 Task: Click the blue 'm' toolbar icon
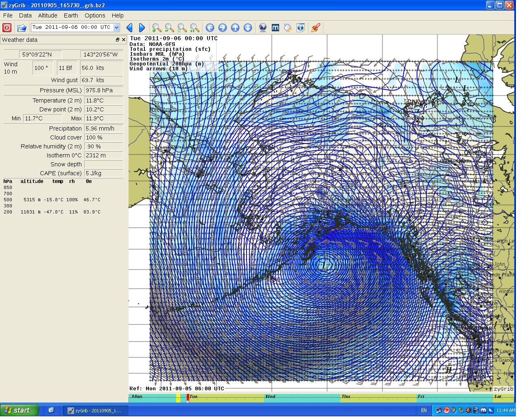pyautogui.click(x=275, y=28)
